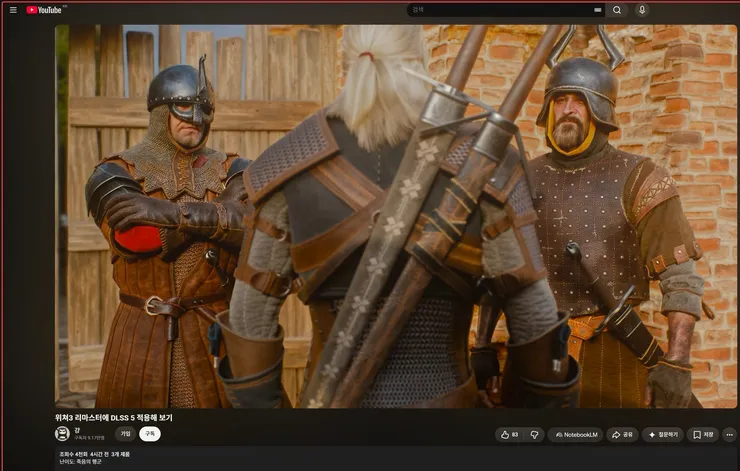
Task: Click the 가입 join button
Action: (x=125, y=434)
